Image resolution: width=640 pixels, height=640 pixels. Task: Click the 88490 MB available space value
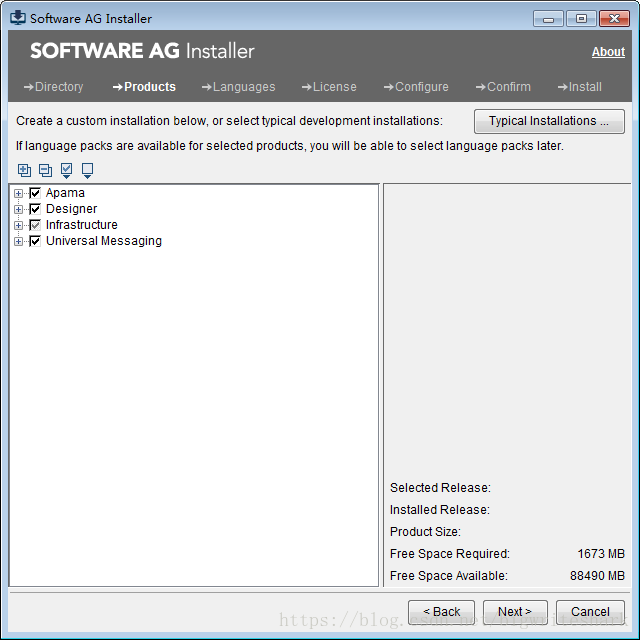(x=597, y=576)
